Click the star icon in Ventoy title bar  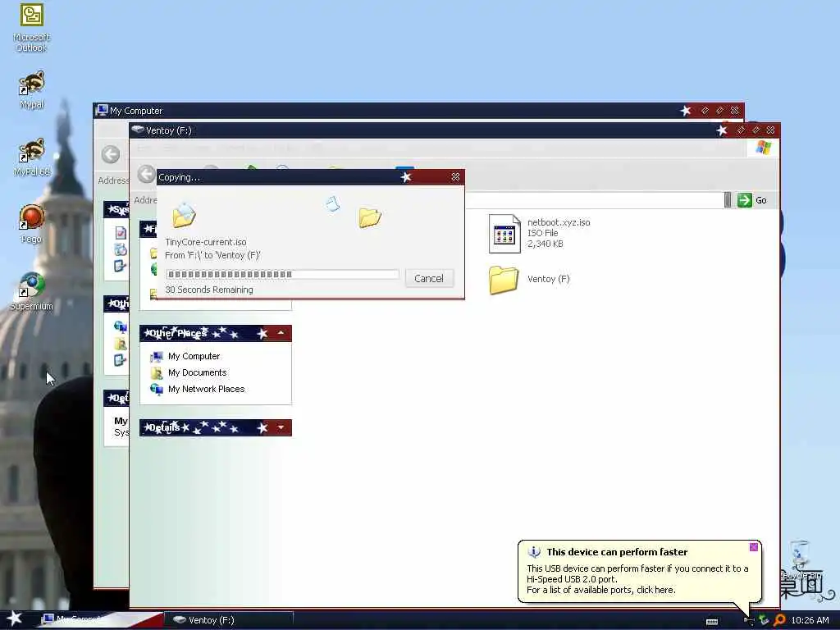tap(722, 130)
